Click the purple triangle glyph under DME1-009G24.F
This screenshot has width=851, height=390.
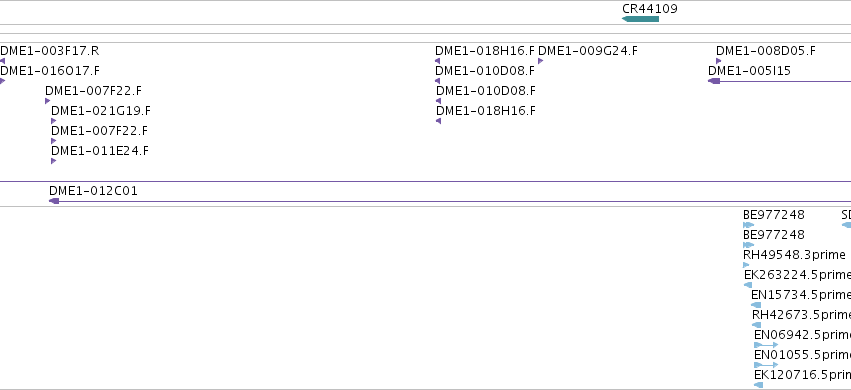point(541,61)
